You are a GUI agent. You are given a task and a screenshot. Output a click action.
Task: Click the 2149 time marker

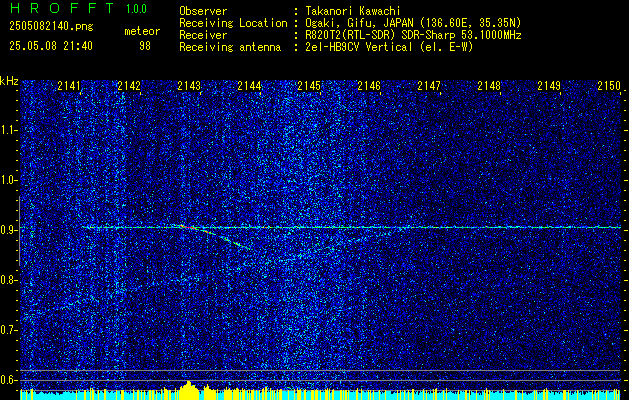[x=549, y=86]
